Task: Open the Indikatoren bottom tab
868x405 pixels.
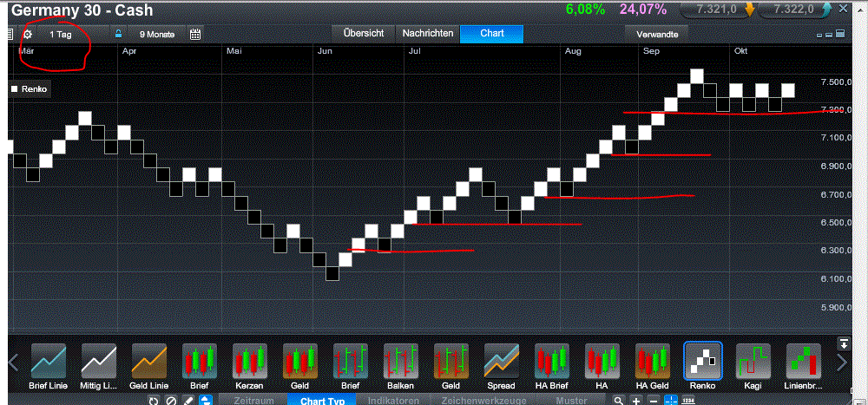Action: 393,401
